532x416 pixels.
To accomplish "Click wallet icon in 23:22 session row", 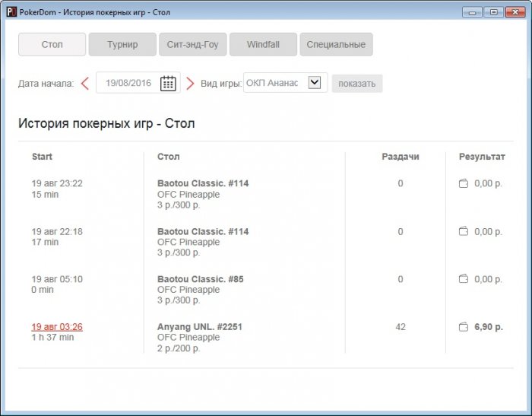I will click(464, 184).
